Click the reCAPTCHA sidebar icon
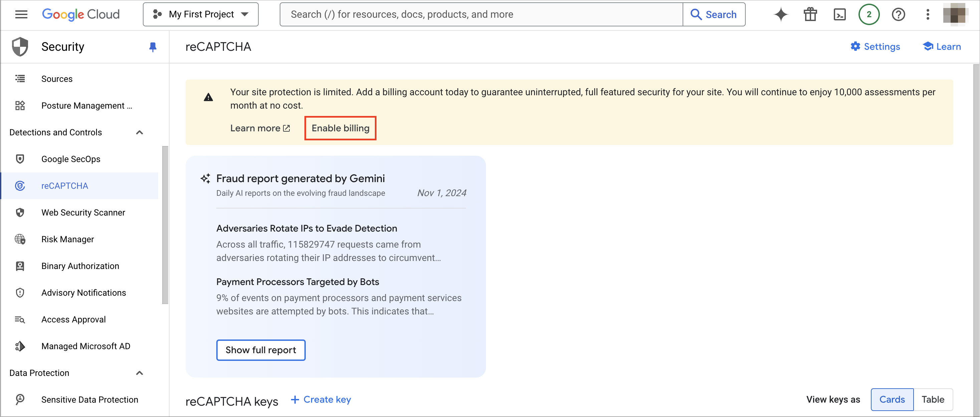The height and width of the screenshot is (417, 980). 20,185
